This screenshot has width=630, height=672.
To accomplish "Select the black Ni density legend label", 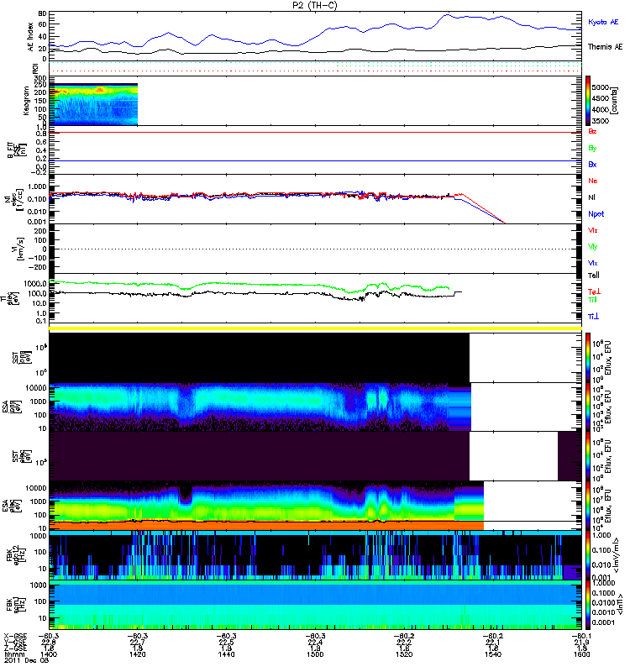I will tap(592, 197).
